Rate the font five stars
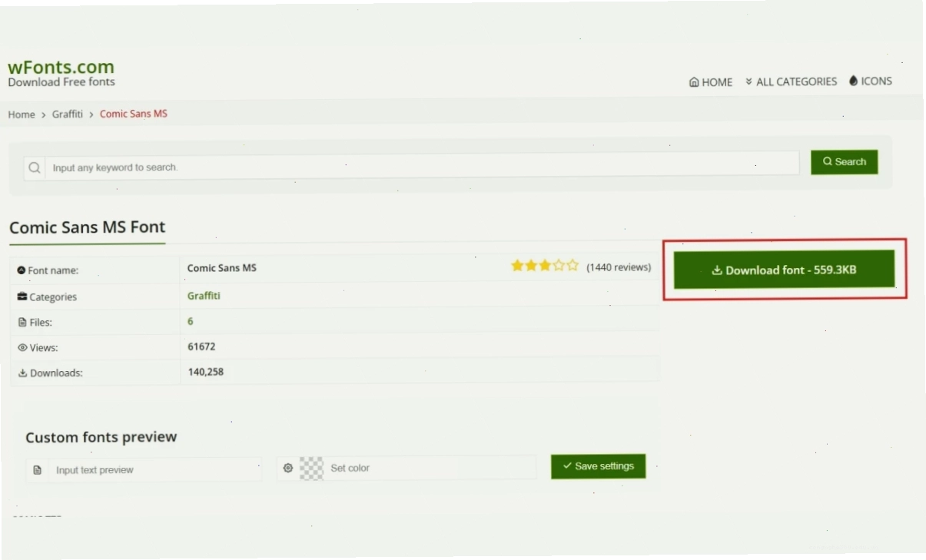Screen dimensions: 926x560 point(573,266)
